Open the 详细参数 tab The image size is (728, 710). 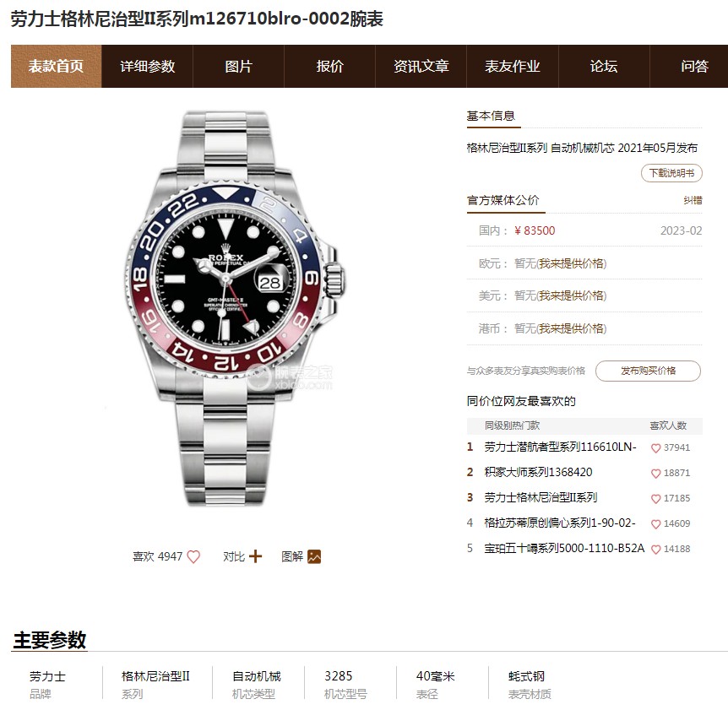(x=147, y=67)
